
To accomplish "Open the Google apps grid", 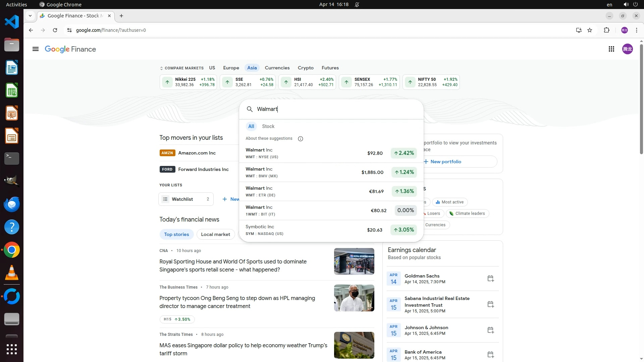I will click(x=611, y=49).
